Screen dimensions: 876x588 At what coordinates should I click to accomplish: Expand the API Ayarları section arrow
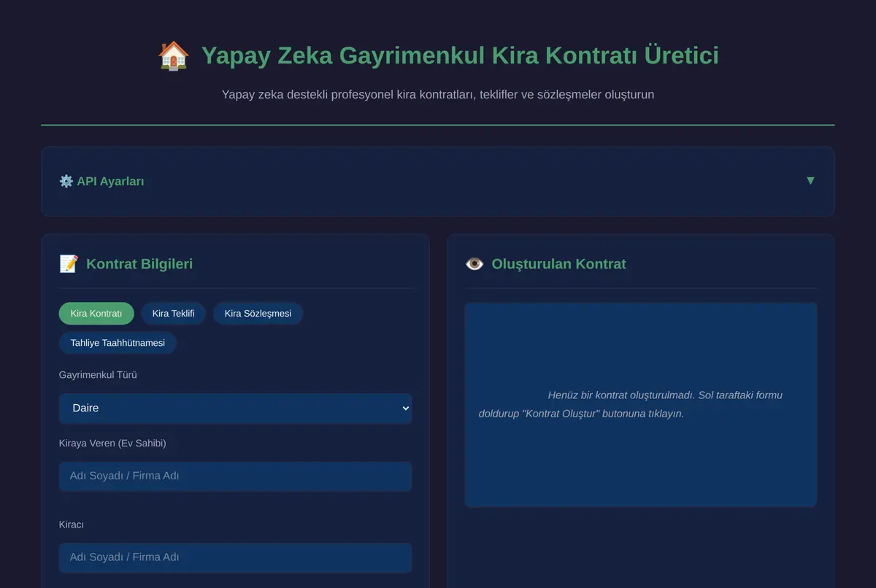(810, 180)
